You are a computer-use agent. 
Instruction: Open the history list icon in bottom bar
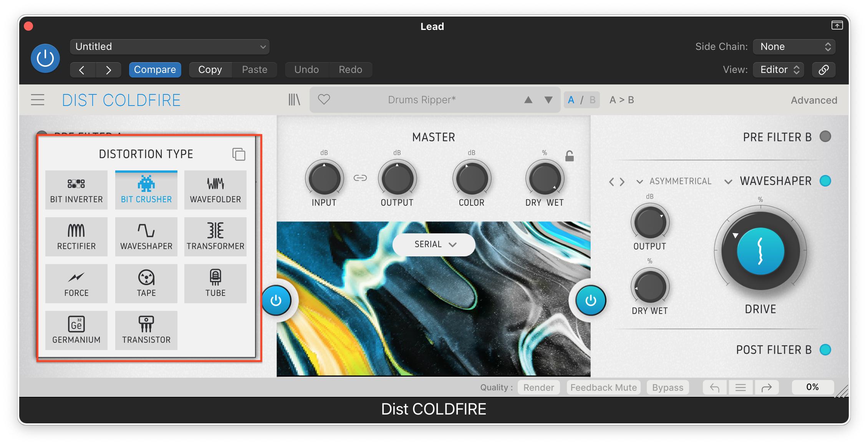click(x=740, y=388)
